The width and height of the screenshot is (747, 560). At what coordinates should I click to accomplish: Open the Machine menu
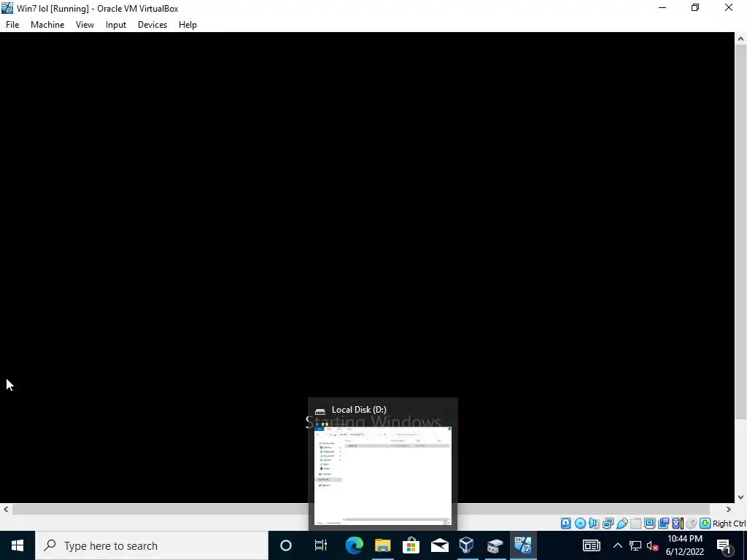(x=47, y=25)
